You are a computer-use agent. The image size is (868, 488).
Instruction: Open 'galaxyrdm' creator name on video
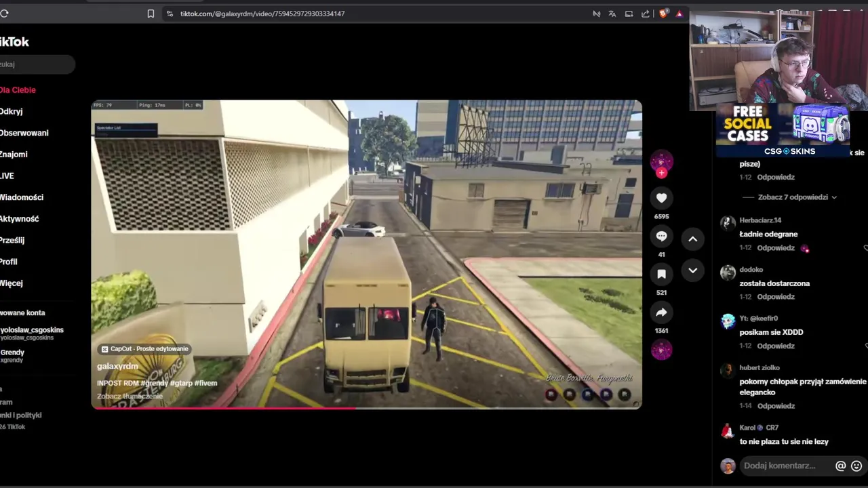117,366
